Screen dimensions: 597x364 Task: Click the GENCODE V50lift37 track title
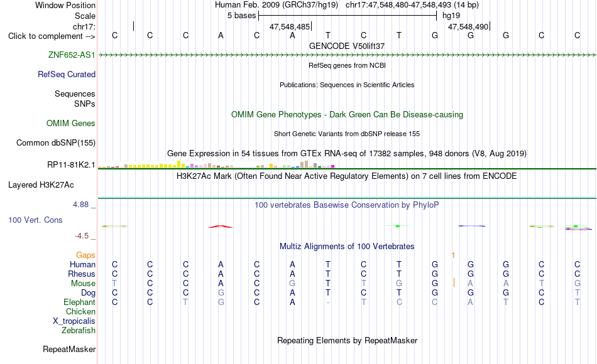(347, 46)
